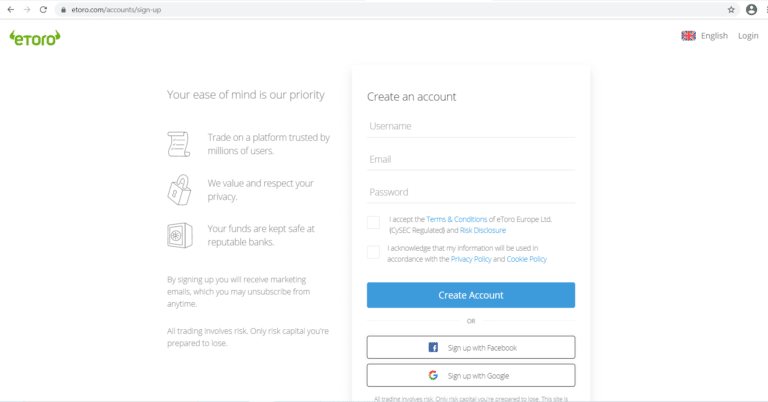The width and height of the screenshot is (768, 402).
Task: Check the Terms & Conditions acceptance checkbox
Action: tap(373, 222)
